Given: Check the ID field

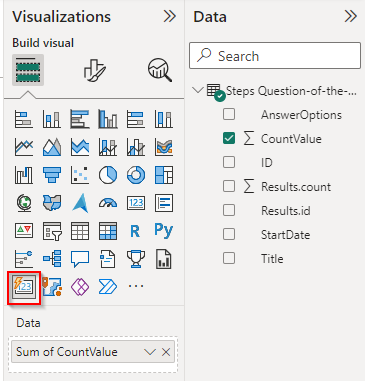Looking at the screenshot, I should (229, 162).
